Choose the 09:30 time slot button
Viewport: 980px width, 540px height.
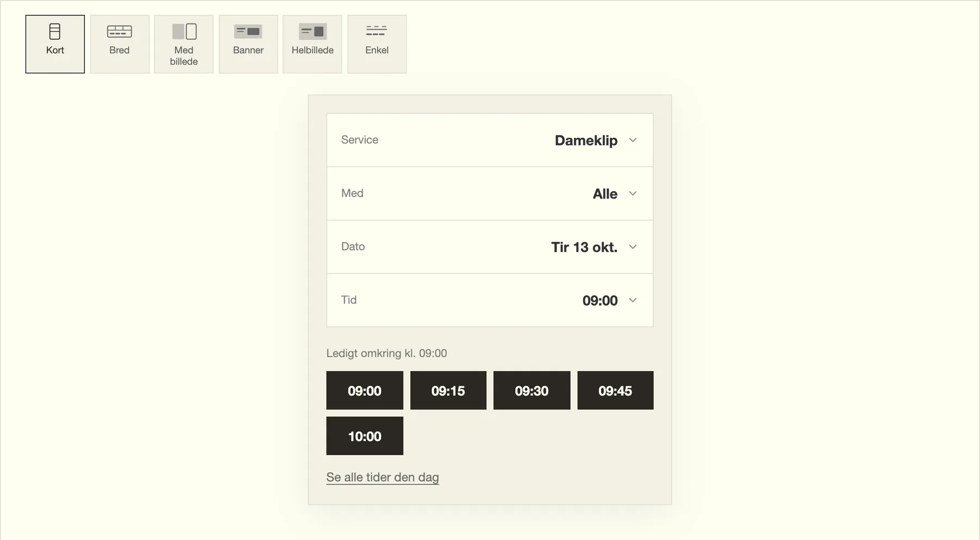532,390
